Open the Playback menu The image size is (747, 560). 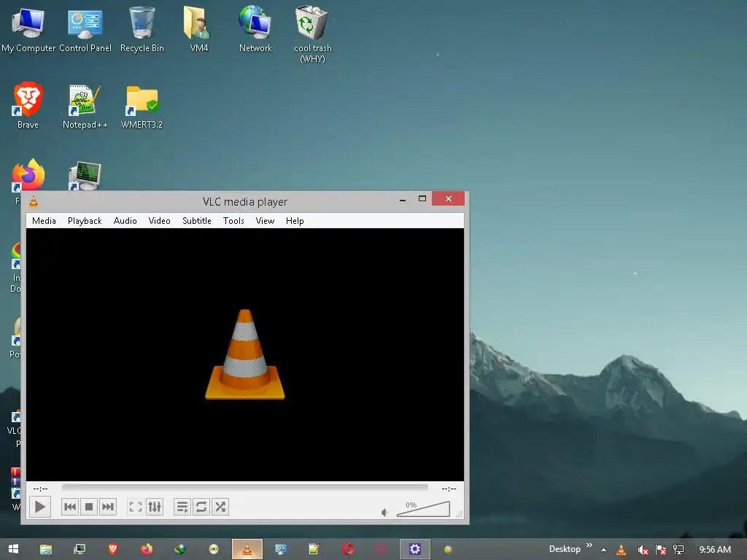85,220
